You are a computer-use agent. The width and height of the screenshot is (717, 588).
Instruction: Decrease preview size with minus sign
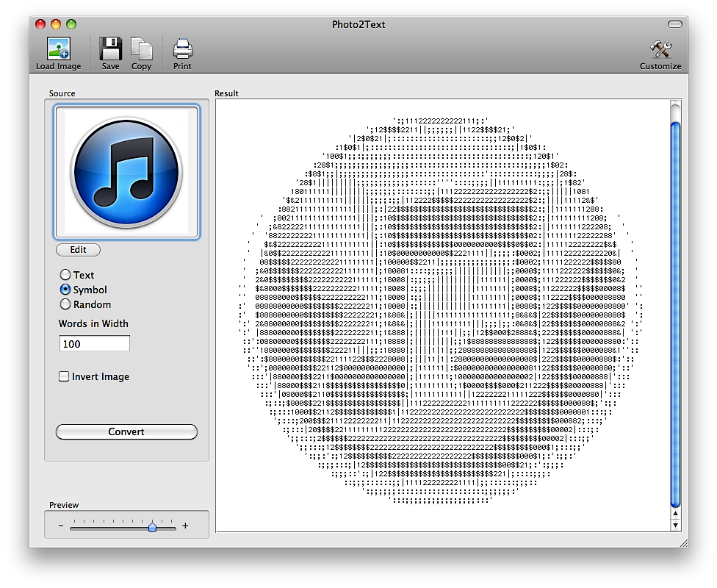point(61,526)
